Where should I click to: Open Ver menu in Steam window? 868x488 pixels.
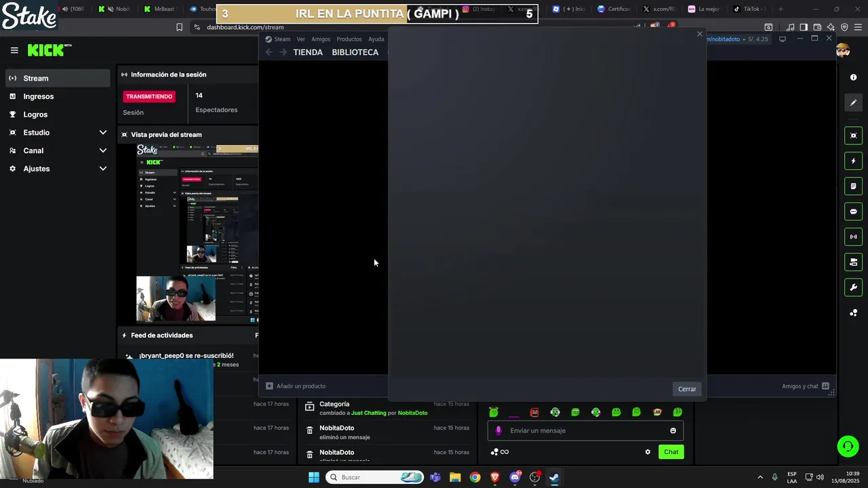click(x=300, y=39)
